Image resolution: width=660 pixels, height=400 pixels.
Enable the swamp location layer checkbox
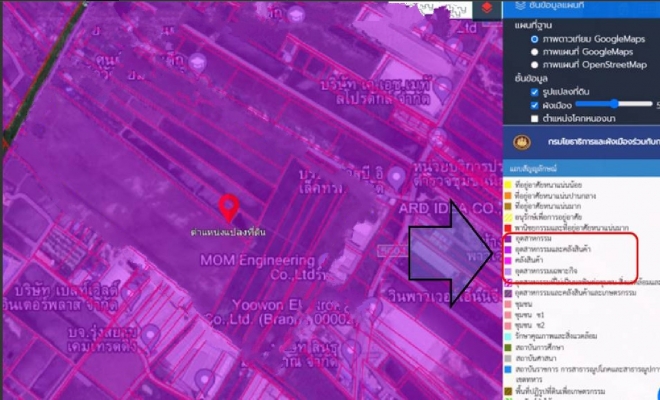[535, 117]
